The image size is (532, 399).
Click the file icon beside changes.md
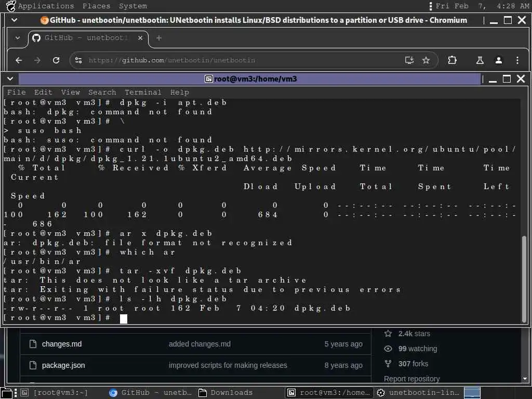pyautogui.click(x=33, y=344)
